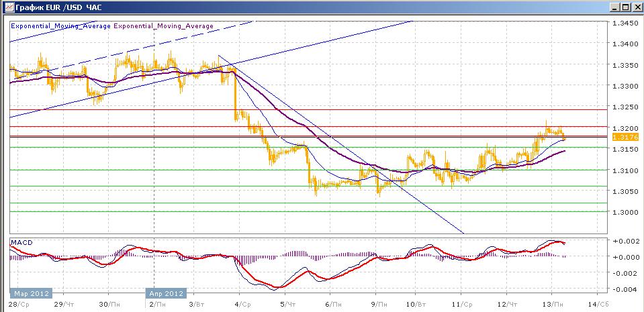This screenshot has height=312, width=644.
Task: Click the -0.004 MACD scale label
Action: tap(625, 289)
